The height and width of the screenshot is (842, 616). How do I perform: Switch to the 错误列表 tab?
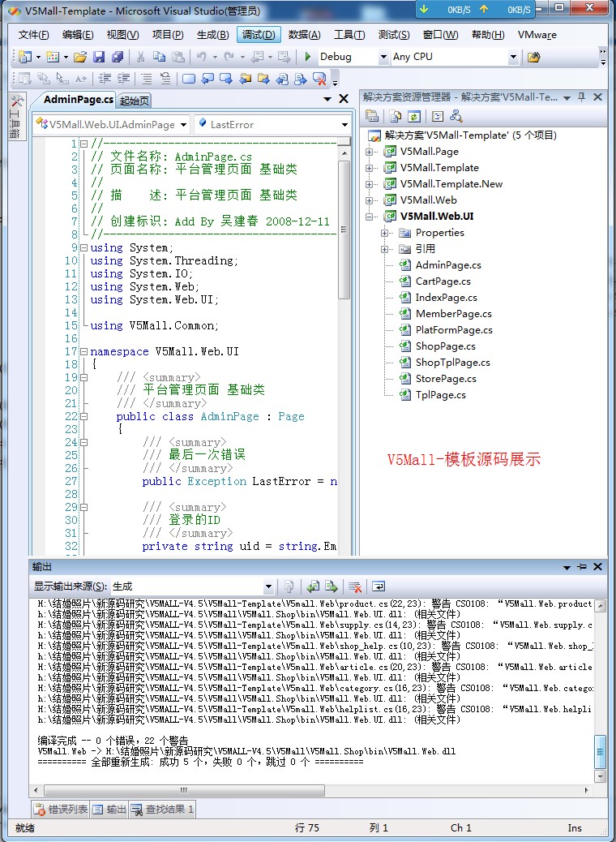(60, 810)
